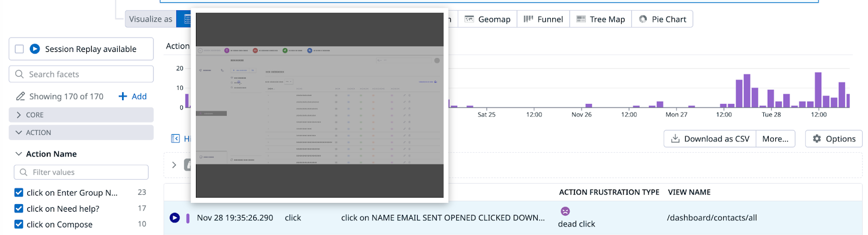Select Tree Map visualization
The width and height of the screenshot is (868, 235).
click(x=601, y=19)
